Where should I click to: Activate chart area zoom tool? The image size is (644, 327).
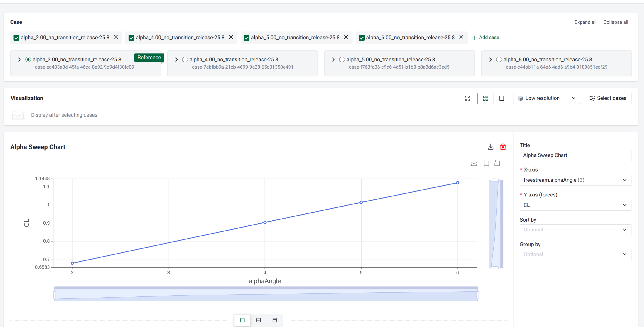(x=486, y=163)
